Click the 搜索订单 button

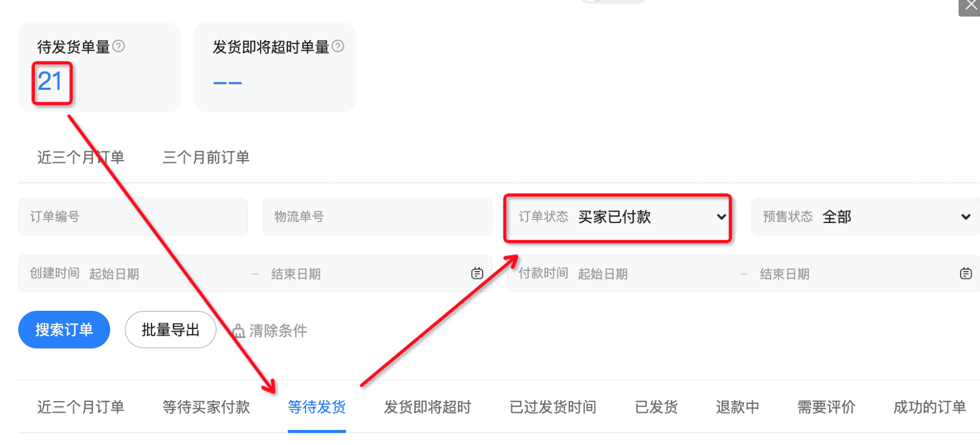pyautogui.click(x=64, y=329)
